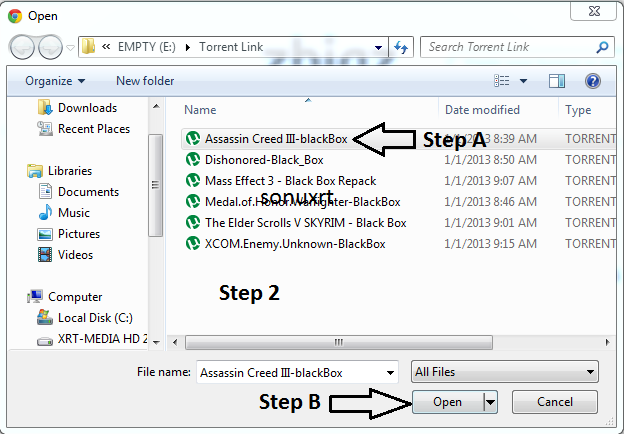
Task: Expand the File name dropdown arrow
Action: [391, 373]
